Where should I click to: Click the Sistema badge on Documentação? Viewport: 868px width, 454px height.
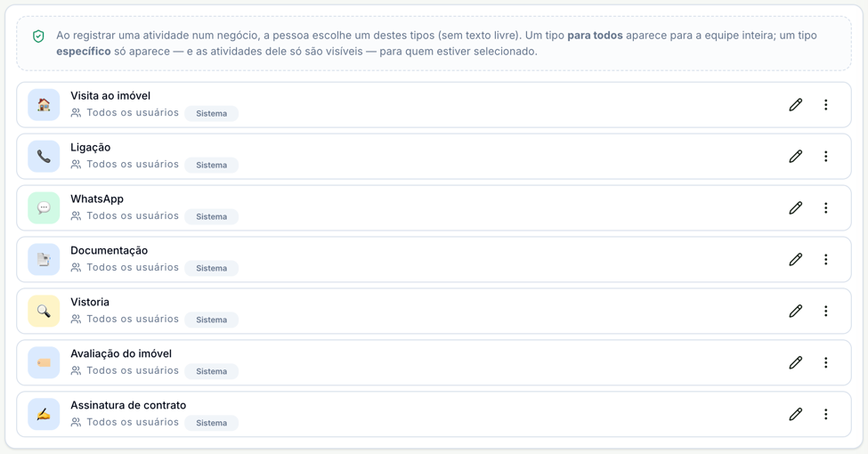coord(212,268)
